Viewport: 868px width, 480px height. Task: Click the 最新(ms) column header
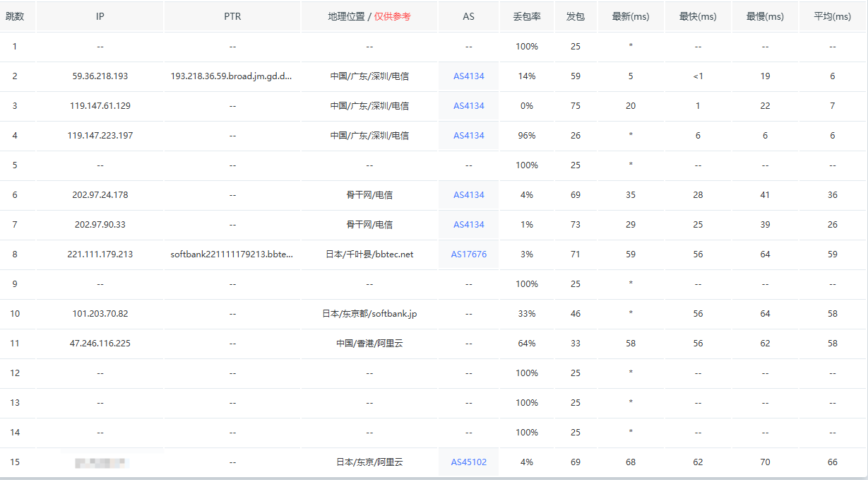coord(631,16)
